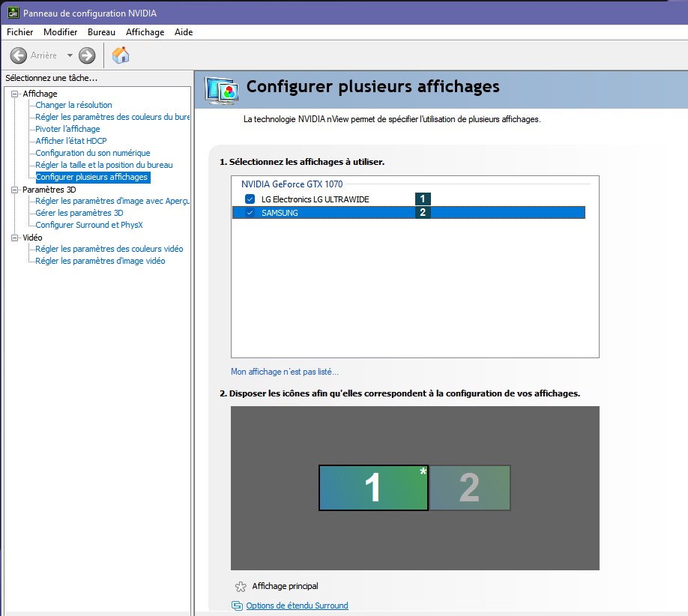Screen dimensions: 688x616
Task: Open 'Régler les paramètres d'image avec Aperçu'
Action: coord(112,201)
